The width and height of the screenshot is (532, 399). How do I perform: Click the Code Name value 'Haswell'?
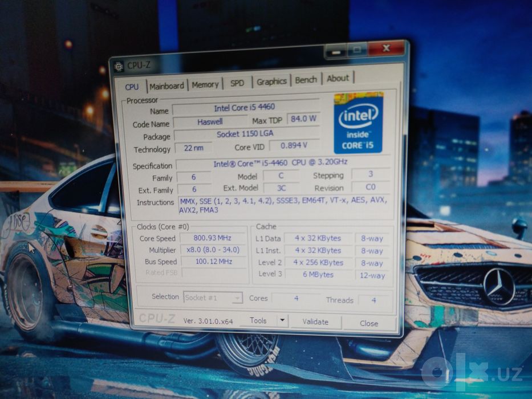(210, 121)
